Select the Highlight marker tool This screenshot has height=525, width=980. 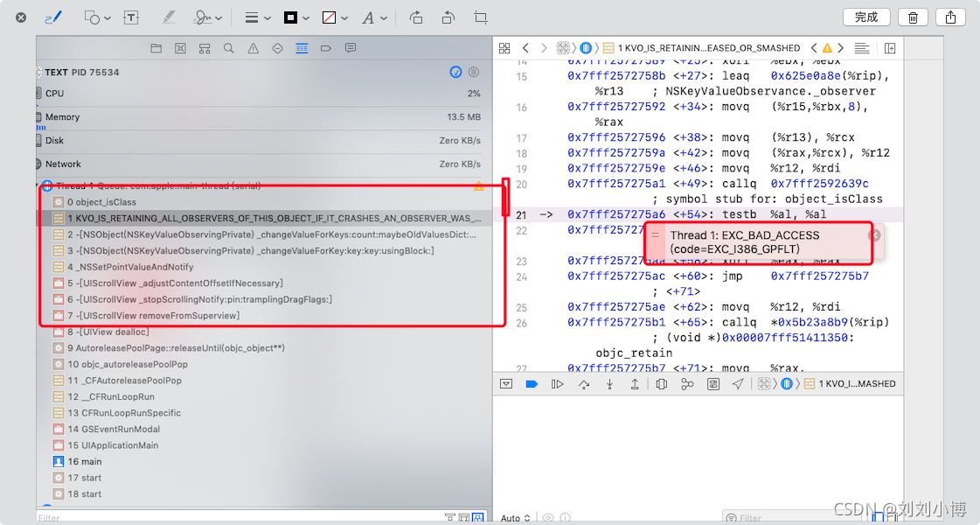pyautogui.click(x=168, y=17)
